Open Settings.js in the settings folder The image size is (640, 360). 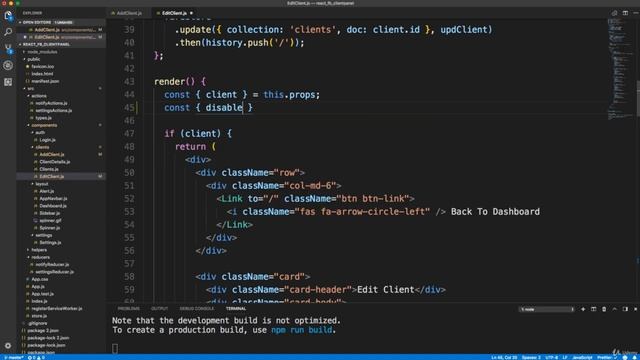[50, 242]
